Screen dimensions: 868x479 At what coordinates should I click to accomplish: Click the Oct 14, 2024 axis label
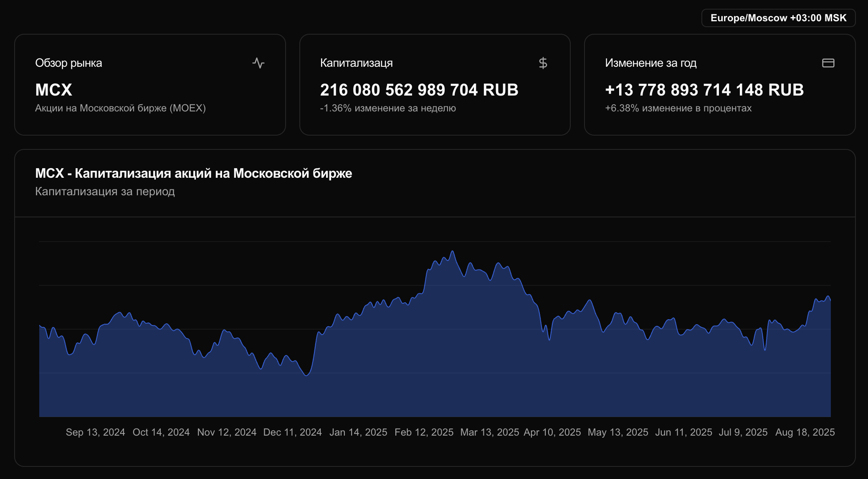(x=161, y=432)
